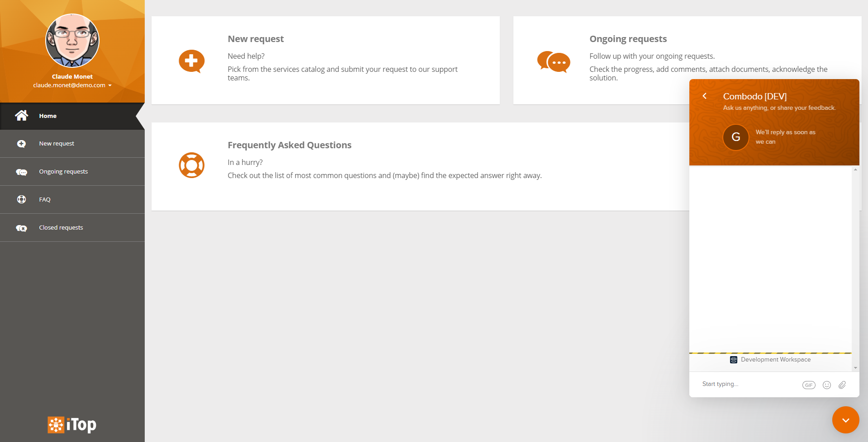Screen dimensions: 868x442
Task: Click the GIF button in chat
Action: point(809,385)
